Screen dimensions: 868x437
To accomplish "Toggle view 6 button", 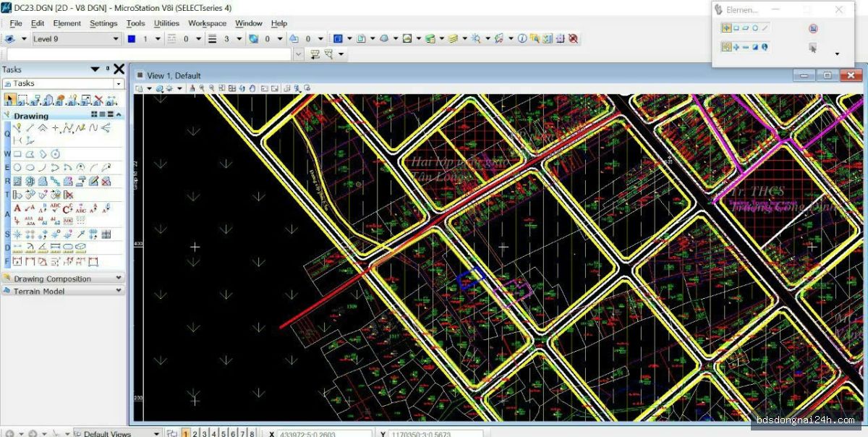I will (x=233, y=433).
